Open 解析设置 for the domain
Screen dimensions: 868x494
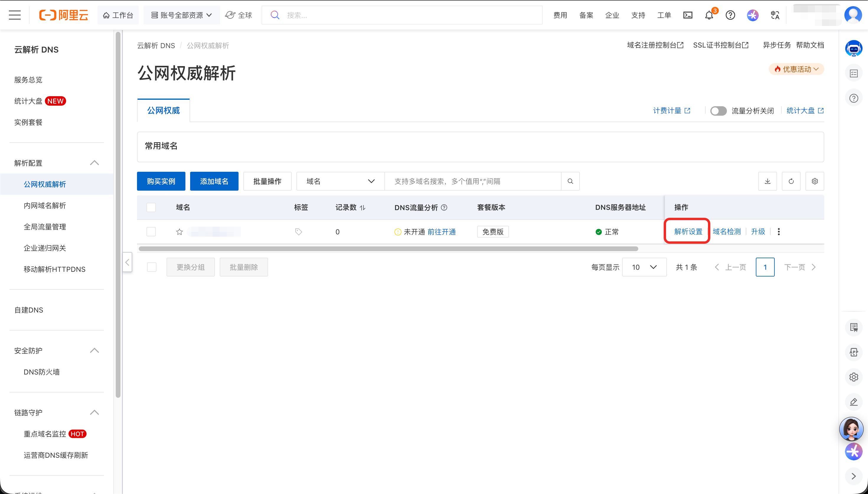click(686, 231)
